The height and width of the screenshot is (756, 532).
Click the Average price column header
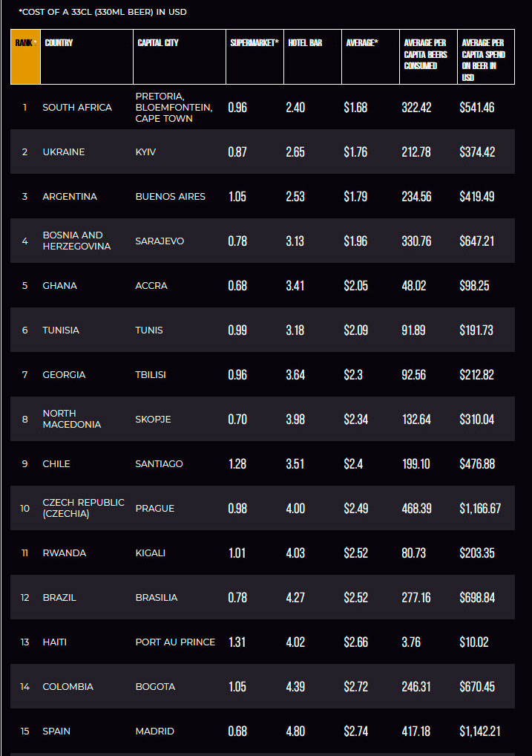click(x=370, y=57)
